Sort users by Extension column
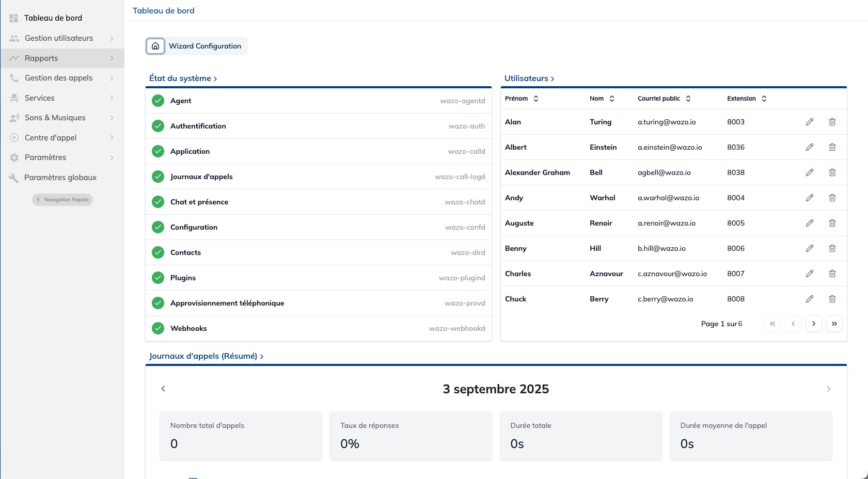The height and width of the screenshot is (479, 868). (764, 99)
